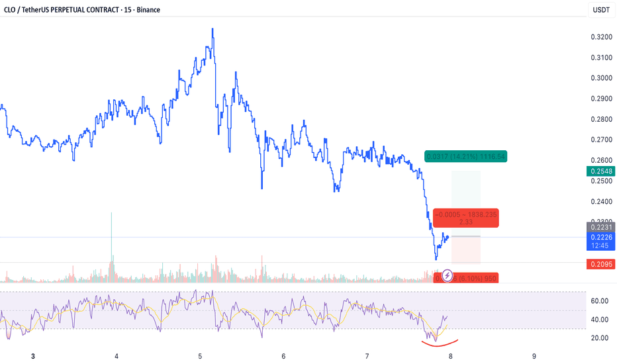Click the 0.2800 price axis label
The width and height of the screenshot is (617, 364).
[x=601, y=119]
